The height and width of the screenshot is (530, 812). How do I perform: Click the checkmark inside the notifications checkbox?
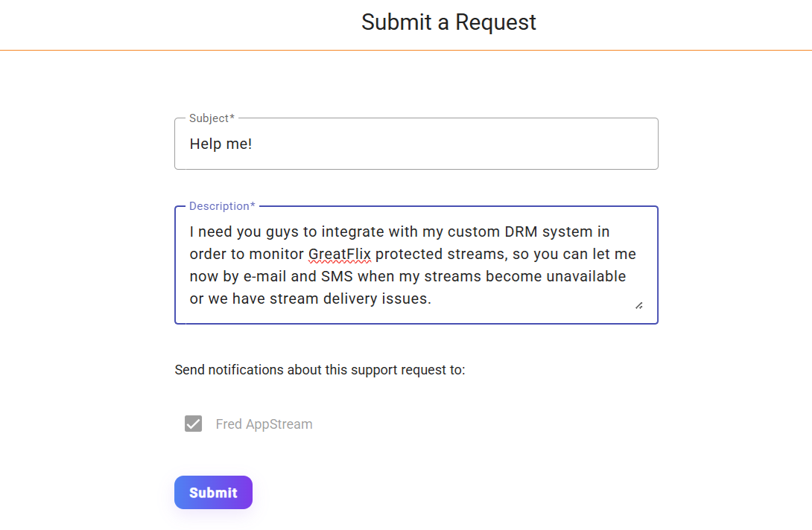coord(192,424)
